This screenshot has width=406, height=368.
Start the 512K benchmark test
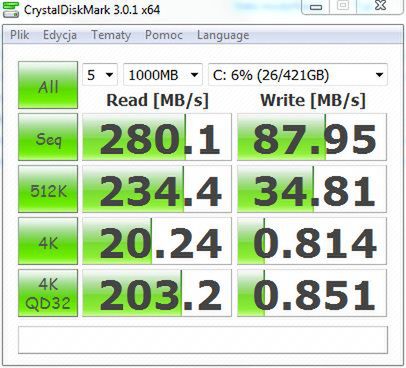[48, 189]
